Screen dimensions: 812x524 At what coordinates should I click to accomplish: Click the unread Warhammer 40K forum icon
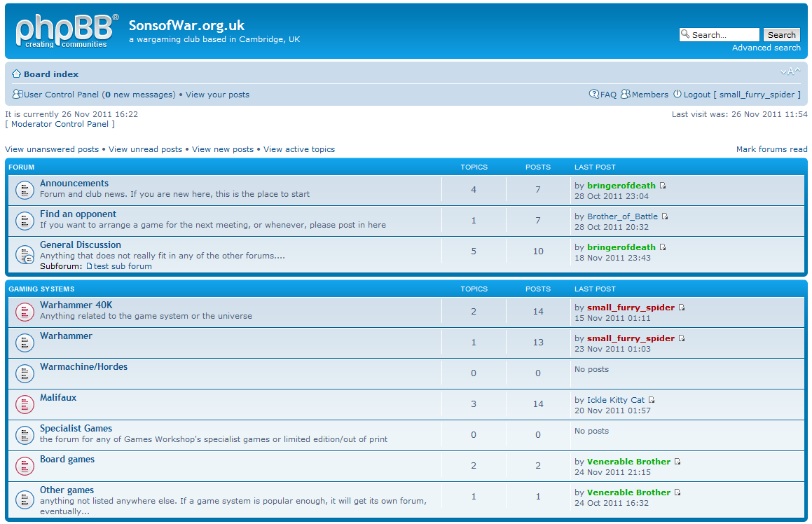[x=25, y=312]
